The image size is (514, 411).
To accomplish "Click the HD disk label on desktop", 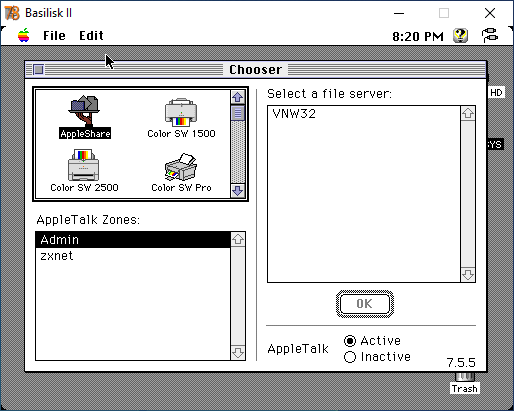I will pos(496,92).
